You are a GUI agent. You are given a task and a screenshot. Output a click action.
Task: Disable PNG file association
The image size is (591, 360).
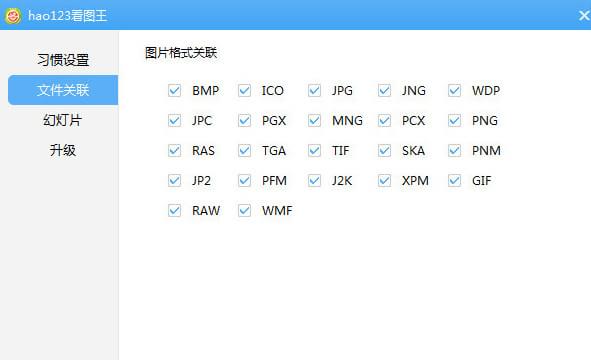(455, 121)
